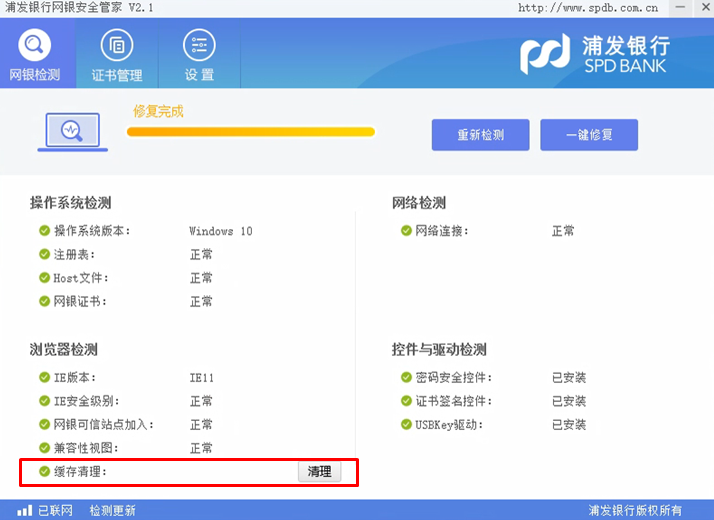Image resolution: width=714 pixels, height=520 pixels.
Task: Click the http://www.spdb.com.cn link
Action: point(588,8)
